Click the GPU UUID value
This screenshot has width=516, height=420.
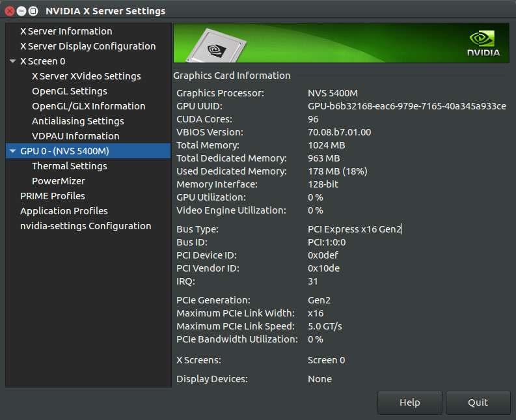407,106
